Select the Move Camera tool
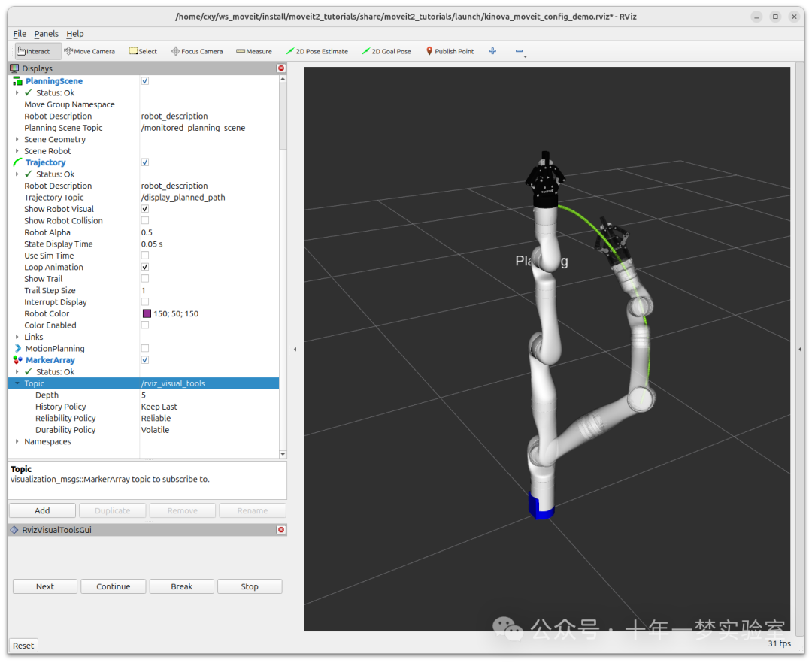The image size is (812, 663). (x=89, y=51)
